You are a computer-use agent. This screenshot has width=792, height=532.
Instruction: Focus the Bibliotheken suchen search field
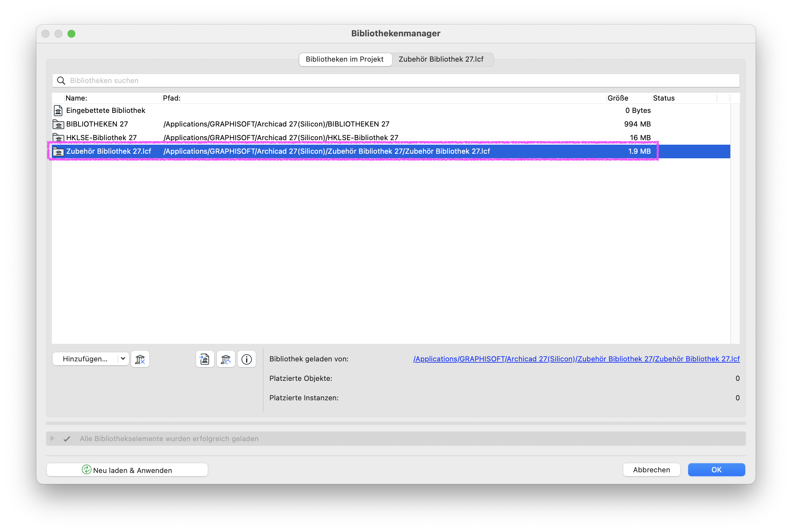tap(396, 80)
